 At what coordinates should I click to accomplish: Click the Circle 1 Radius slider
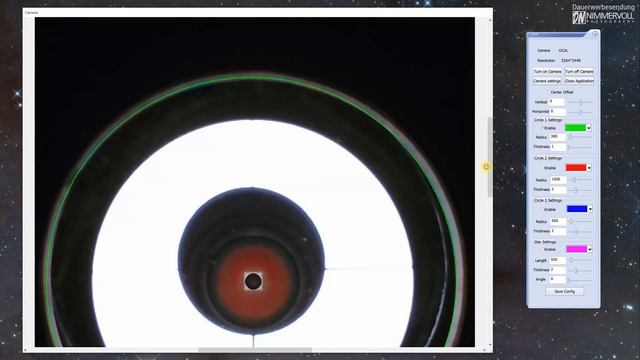pos(580,138)
